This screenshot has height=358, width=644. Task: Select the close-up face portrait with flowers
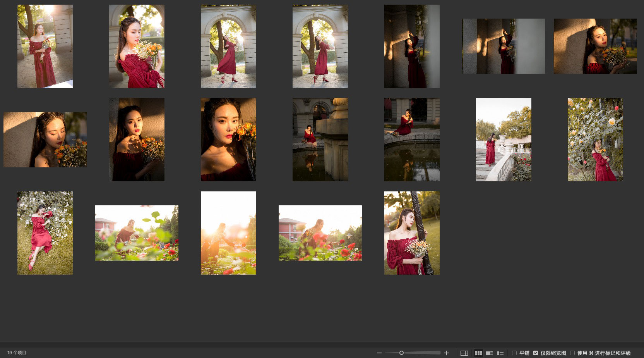tap(228, 139)
